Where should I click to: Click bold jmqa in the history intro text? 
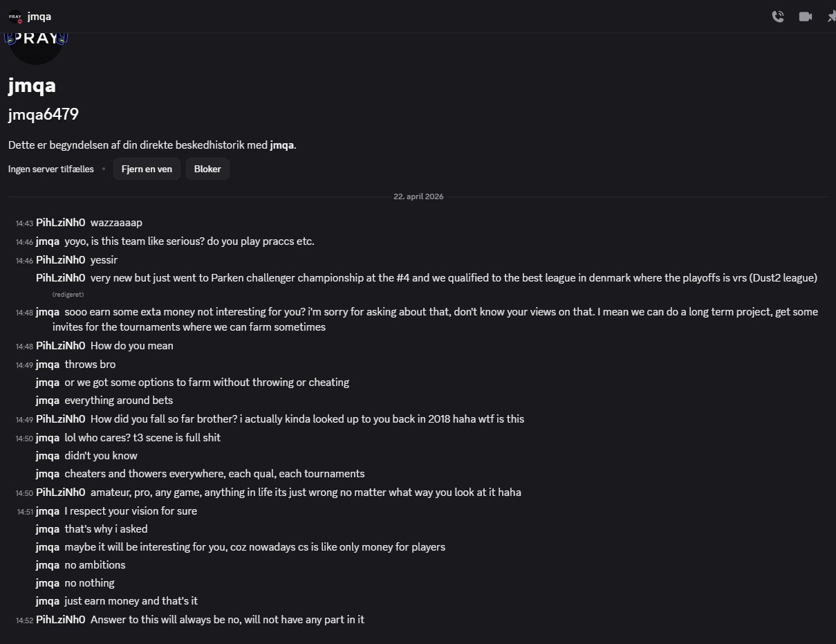click(281, 145)
